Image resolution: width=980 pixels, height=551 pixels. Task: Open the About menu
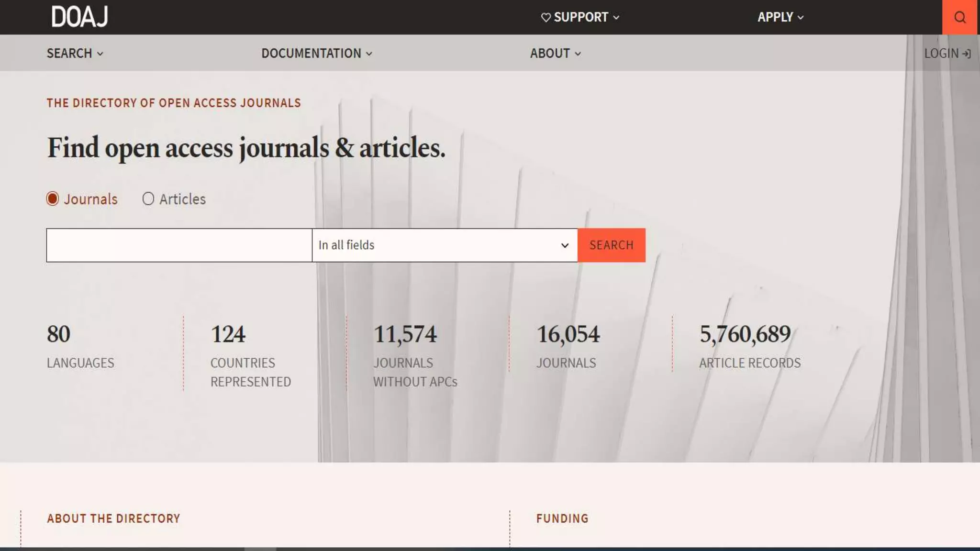[550, 53]
